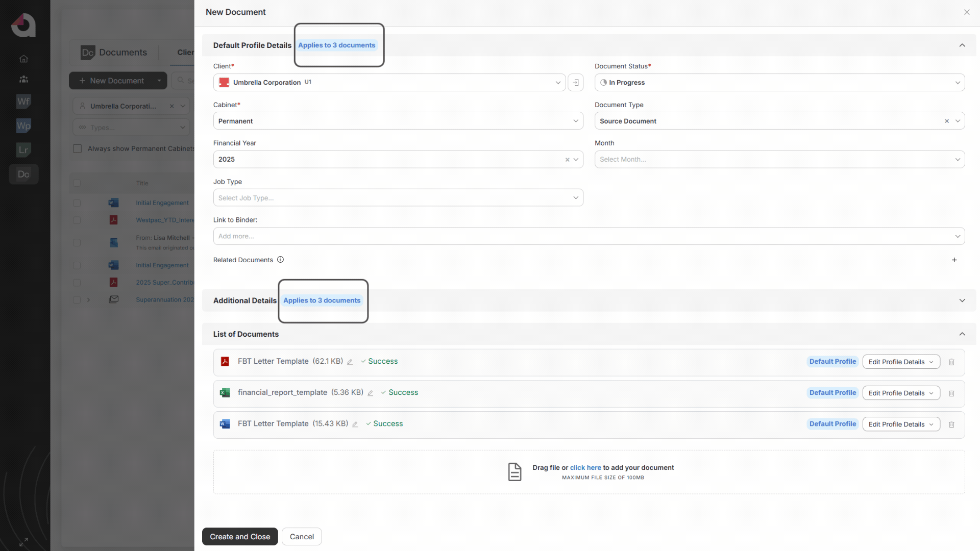Rename FBT Letter Template 62.1 KB with pencil icon
The height and width of the screenshot is (551, 980).
pos(350,362)
